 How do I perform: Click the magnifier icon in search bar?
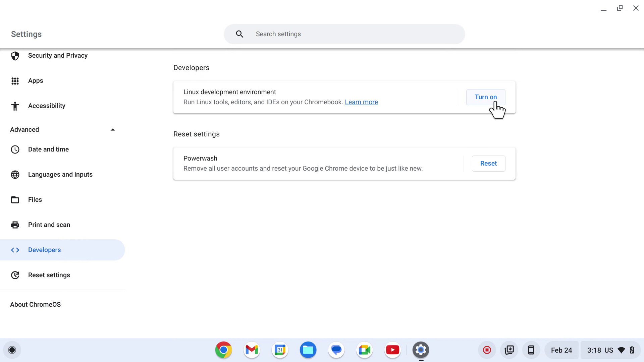(x=239, y=34)
